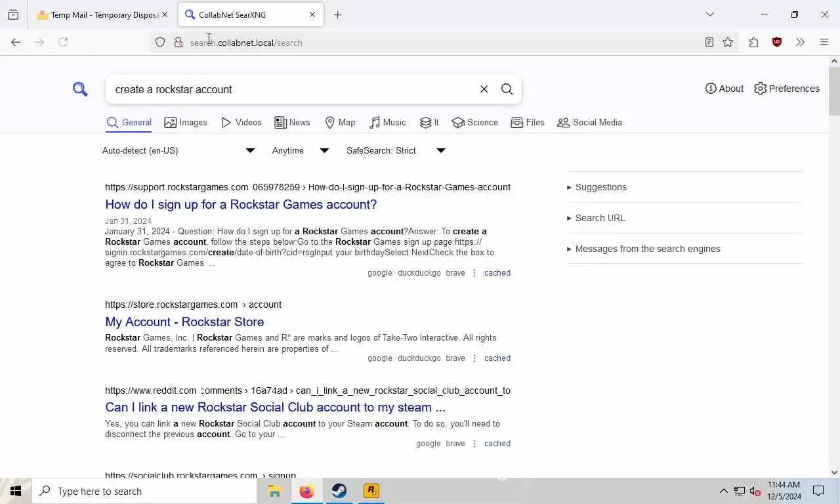Switch to the Map tab
Image resolution: width=840 pixels, height=504 pixels.
tap(340, 123)
